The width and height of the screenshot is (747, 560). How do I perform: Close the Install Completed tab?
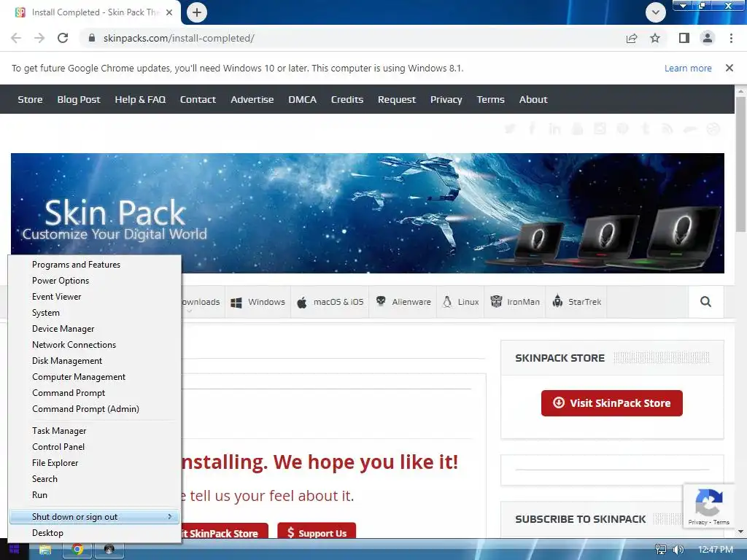[x=169, y=12]
